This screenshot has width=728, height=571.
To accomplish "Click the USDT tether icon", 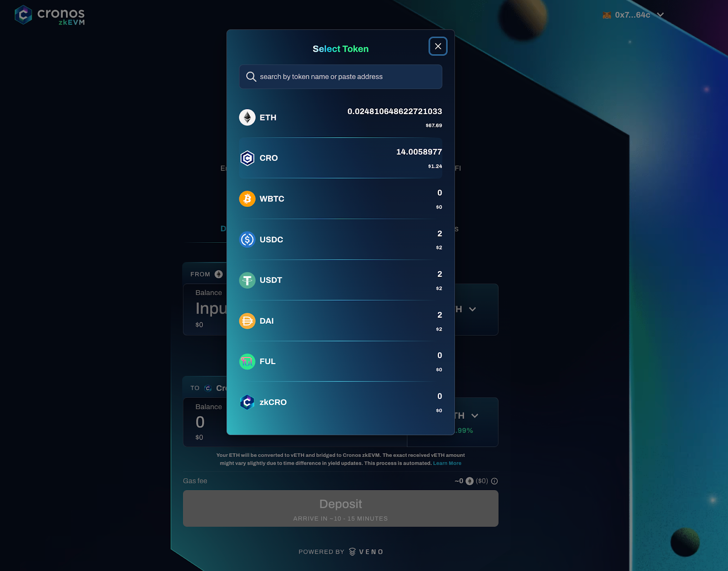I will point(247,280).
